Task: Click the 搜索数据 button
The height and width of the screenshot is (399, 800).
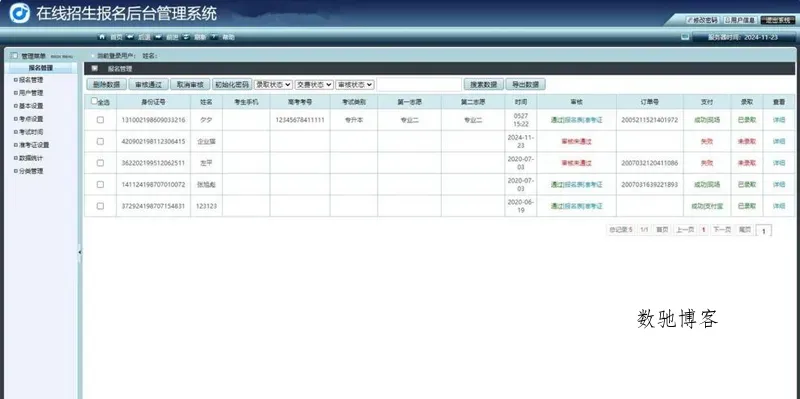Action: 484,85
